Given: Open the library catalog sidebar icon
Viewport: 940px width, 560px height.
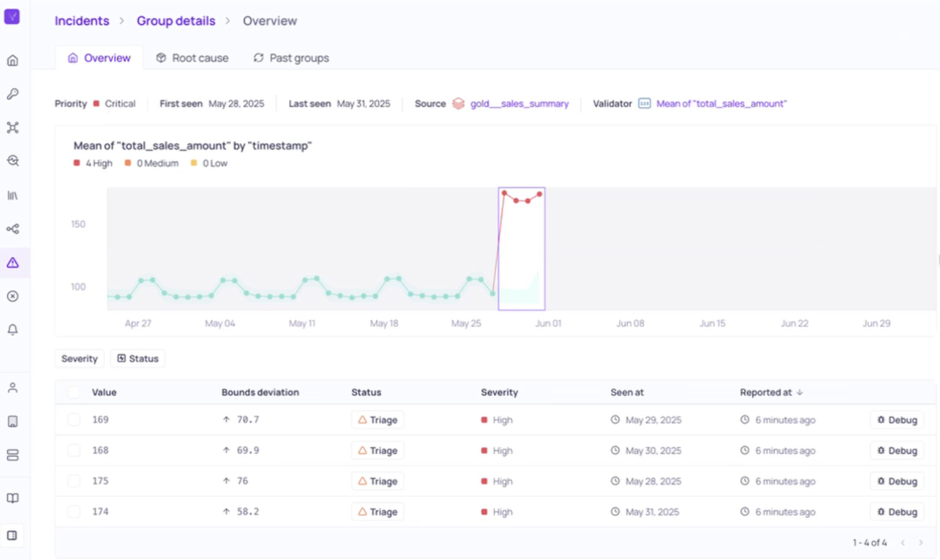Looking at the screenshot, I should click(12, 195).
